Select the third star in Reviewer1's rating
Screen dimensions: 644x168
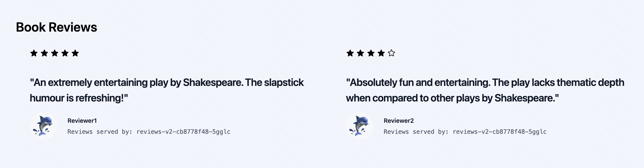[54, 53]
